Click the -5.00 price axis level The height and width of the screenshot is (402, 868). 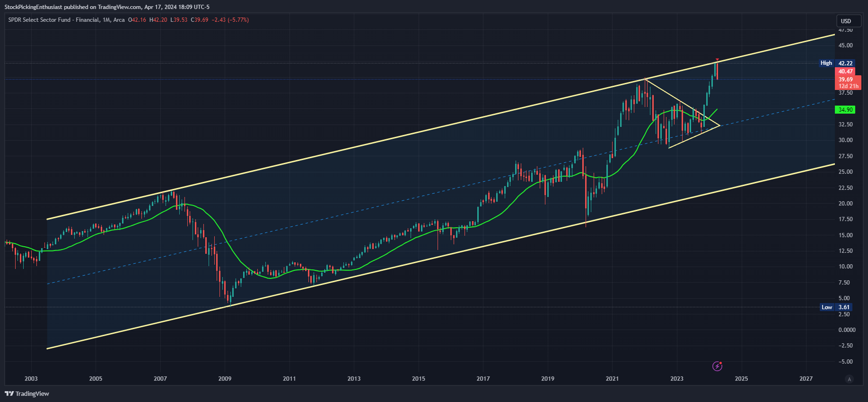point(845,362)
